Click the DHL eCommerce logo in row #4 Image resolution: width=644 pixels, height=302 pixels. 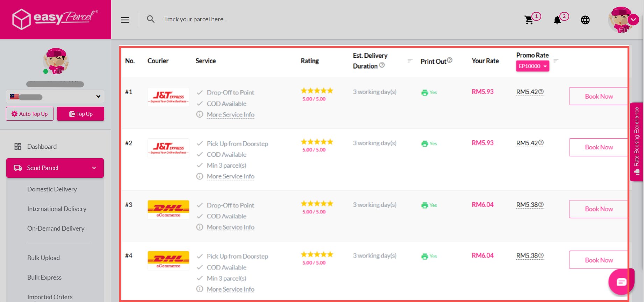point(169,261)
